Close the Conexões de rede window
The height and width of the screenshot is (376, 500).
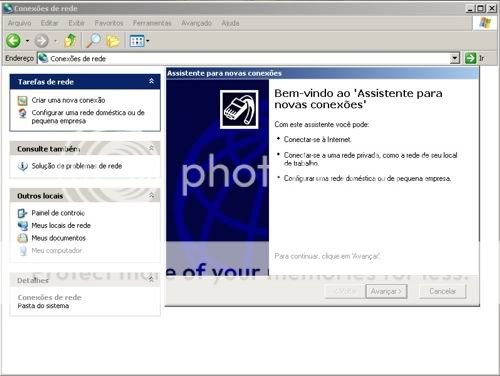(x=492, y=8)
